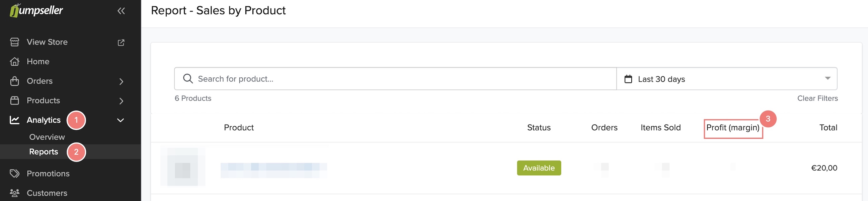
Task: Click the Jumpseller logo
Action: coord(36,10)
